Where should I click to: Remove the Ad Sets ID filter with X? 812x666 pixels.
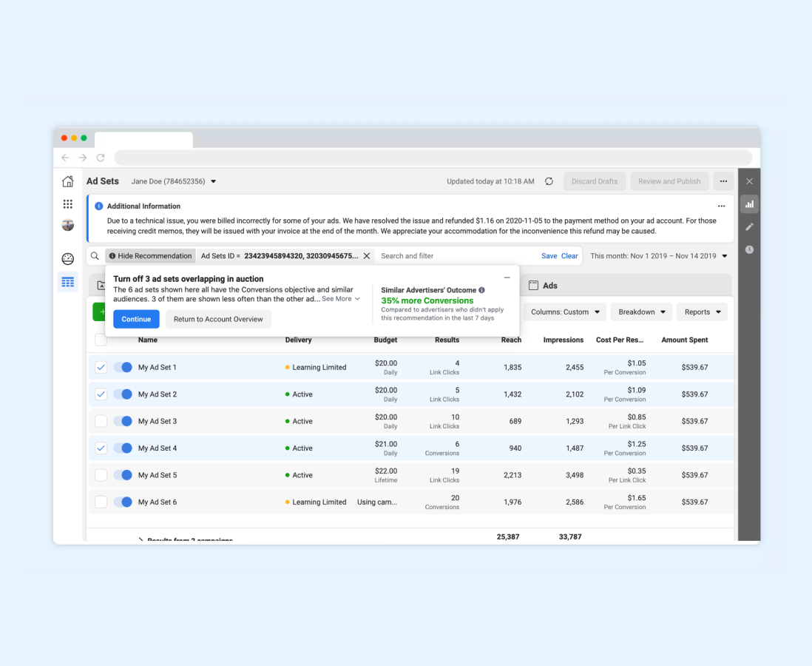click(367, 256)
